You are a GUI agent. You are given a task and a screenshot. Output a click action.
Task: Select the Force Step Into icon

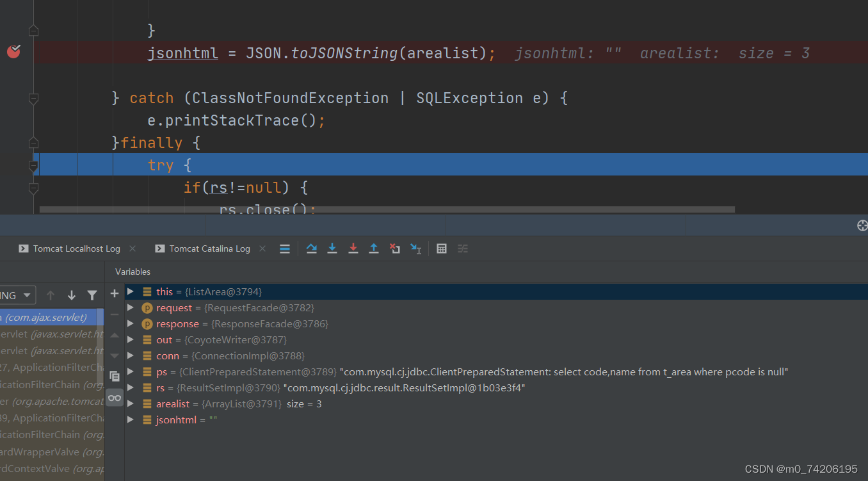(x=353, y=249)
